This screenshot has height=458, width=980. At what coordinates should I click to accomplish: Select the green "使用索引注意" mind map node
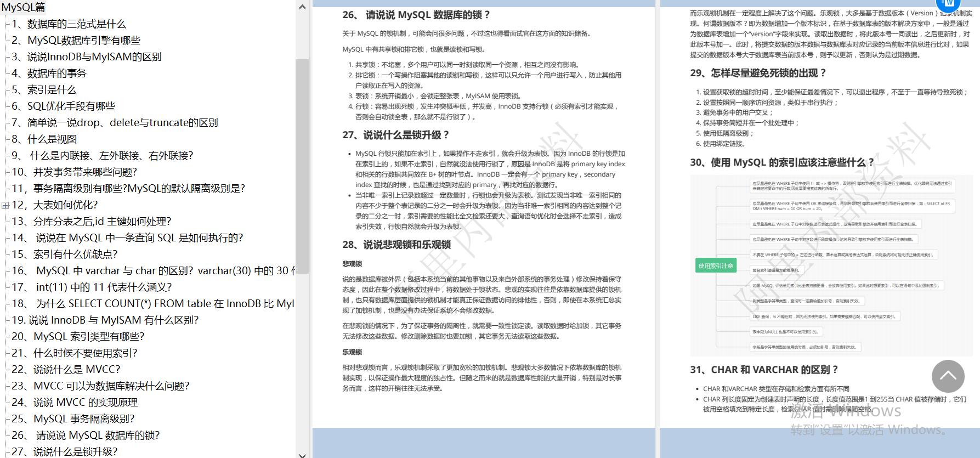point(716,265)
